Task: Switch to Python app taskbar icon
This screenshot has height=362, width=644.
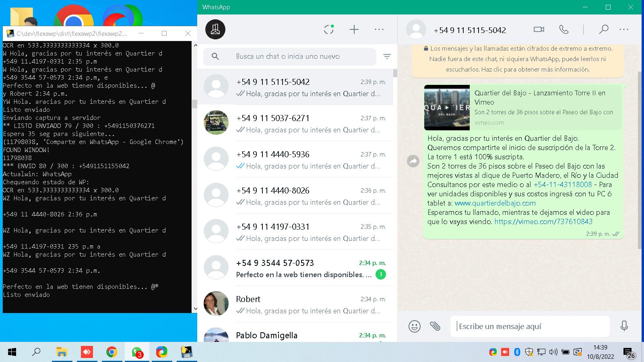Action: (x=186, y=352)
